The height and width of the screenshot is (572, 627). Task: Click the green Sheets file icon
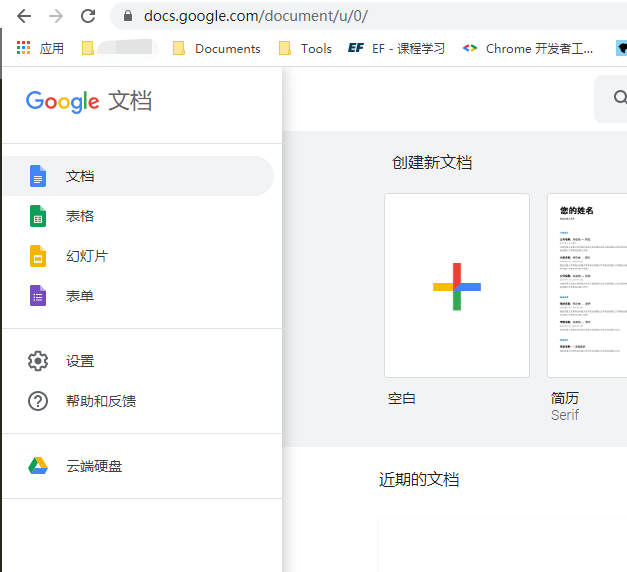click(x=38, y=216)
